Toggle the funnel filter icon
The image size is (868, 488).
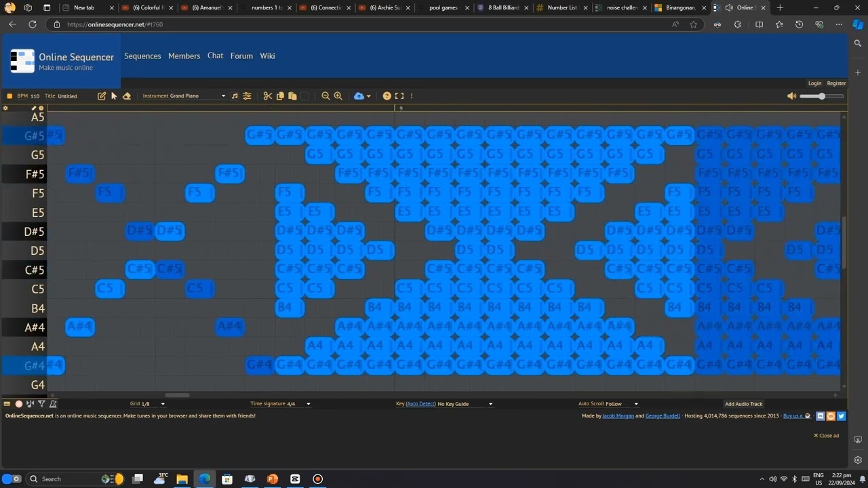tap(41, 404)
